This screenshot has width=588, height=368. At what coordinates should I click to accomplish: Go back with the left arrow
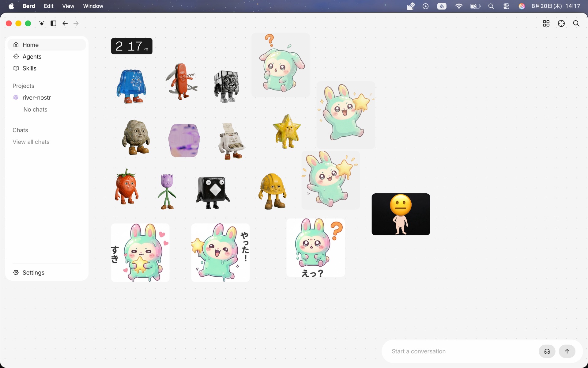pyautogui.click(x=65, y=23)
